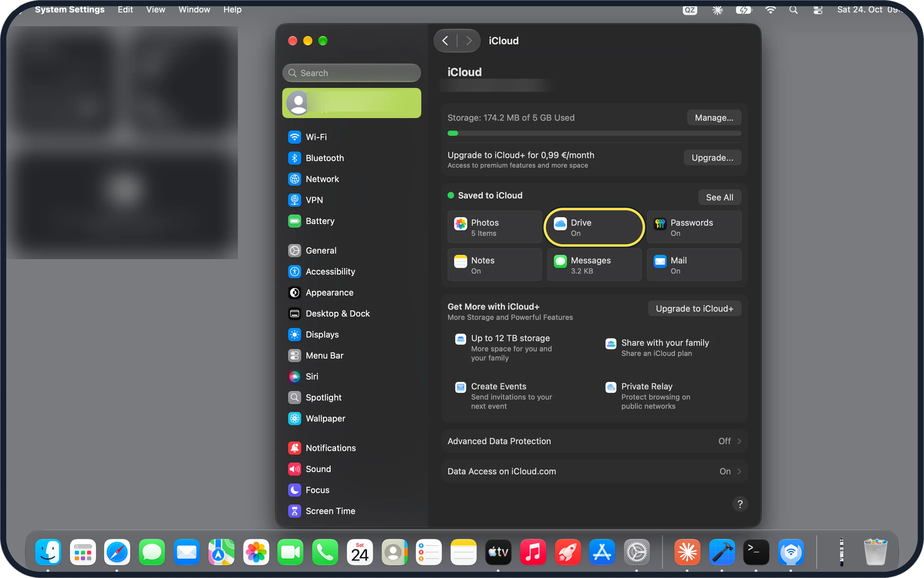Open the Mail iCloud tile
This screenshot has width=924, height=578.
click(x=694, y=265)
